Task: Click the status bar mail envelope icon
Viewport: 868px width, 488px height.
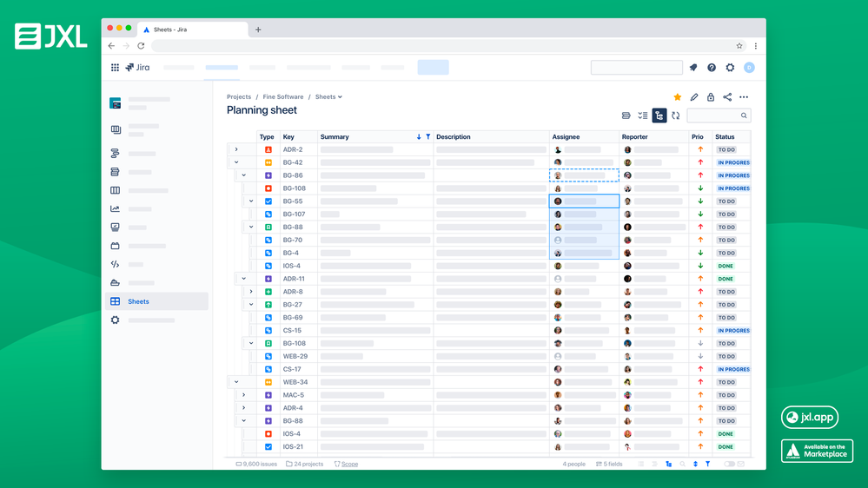Action: click(741, 465)
